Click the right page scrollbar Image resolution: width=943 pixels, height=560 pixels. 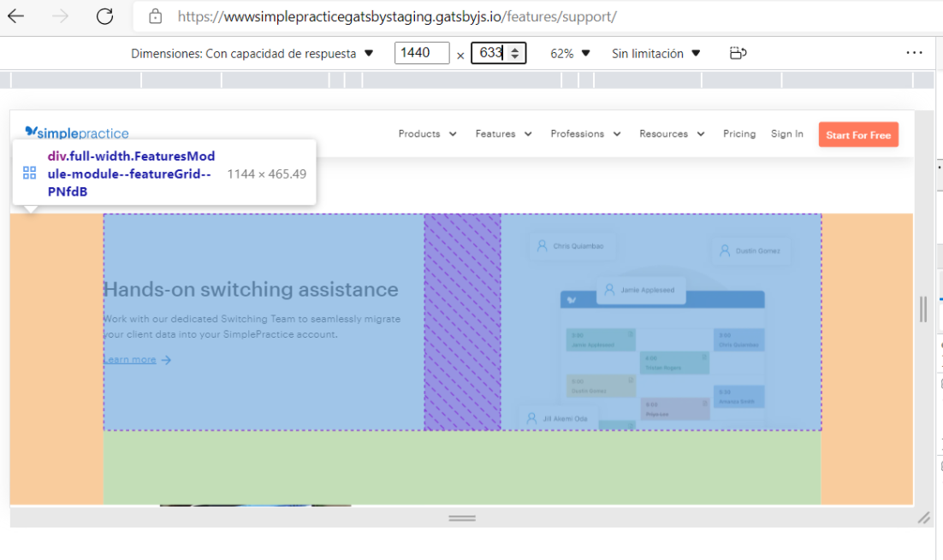click(x=923, y=310)
